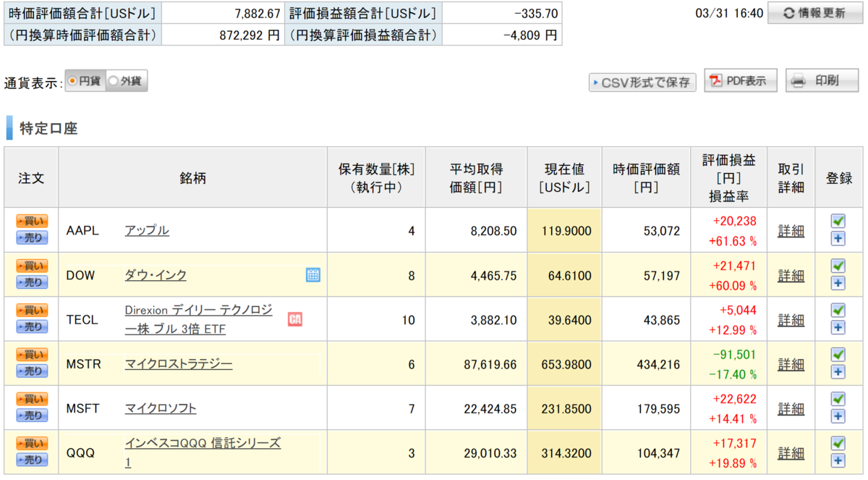Open the マイクロストラテジー stock link
This screenshot has height=480, width=868.
179,364
